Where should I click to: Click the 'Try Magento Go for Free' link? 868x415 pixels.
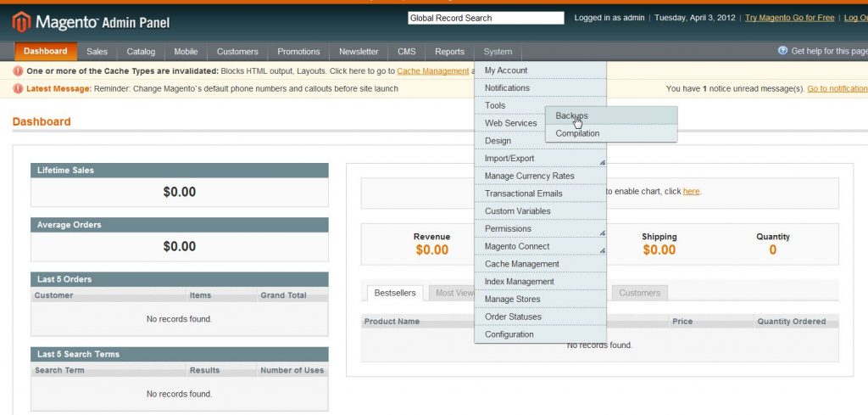click(789, 18)
